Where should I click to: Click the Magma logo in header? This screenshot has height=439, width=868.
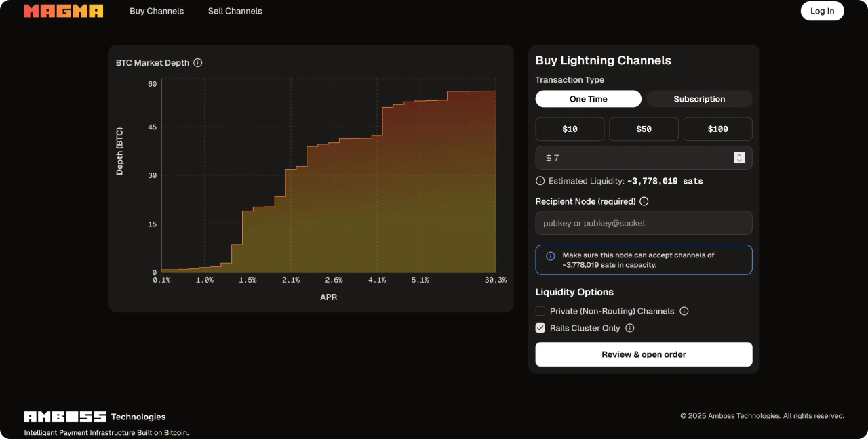64,11
